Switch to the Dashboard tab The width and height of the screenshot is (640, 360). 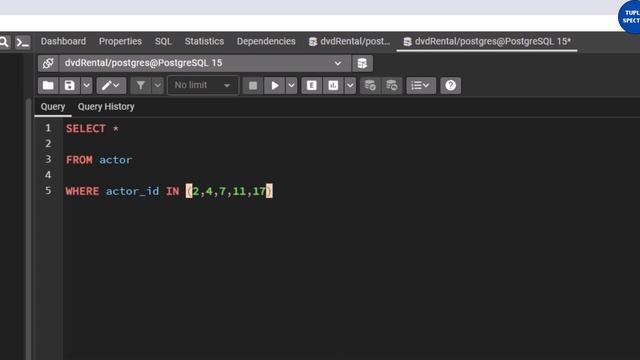63,41
